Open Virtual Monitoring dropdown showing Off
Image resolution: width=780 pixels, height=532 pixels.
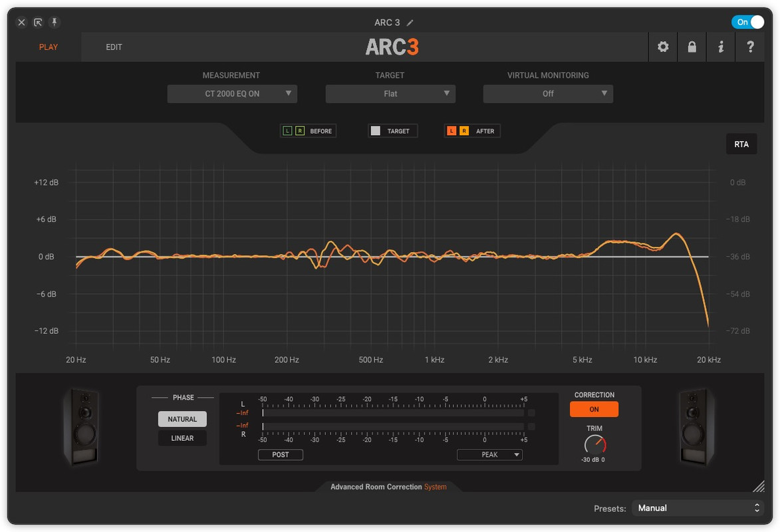(x=548, y=94)
